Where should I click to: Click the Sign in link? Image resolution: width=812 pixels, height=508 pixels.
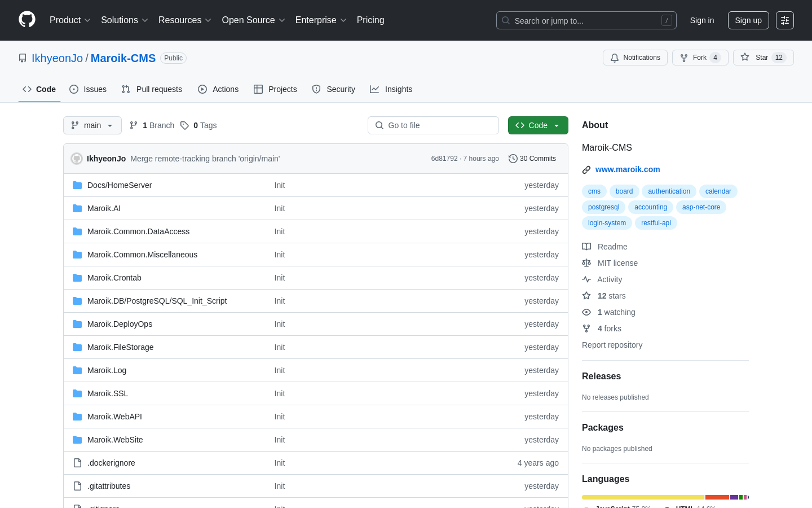point(702,20)
